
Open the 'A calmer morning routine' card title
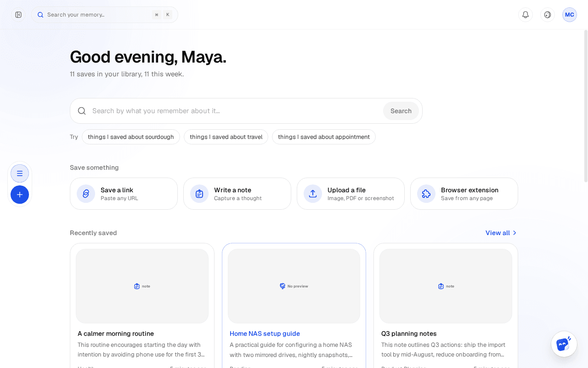click(116, 333)
